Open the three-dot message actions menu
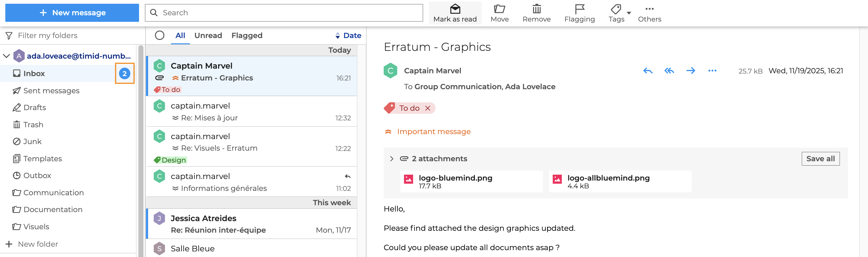The height and width of the screenshot is (257, 868). 712,70
